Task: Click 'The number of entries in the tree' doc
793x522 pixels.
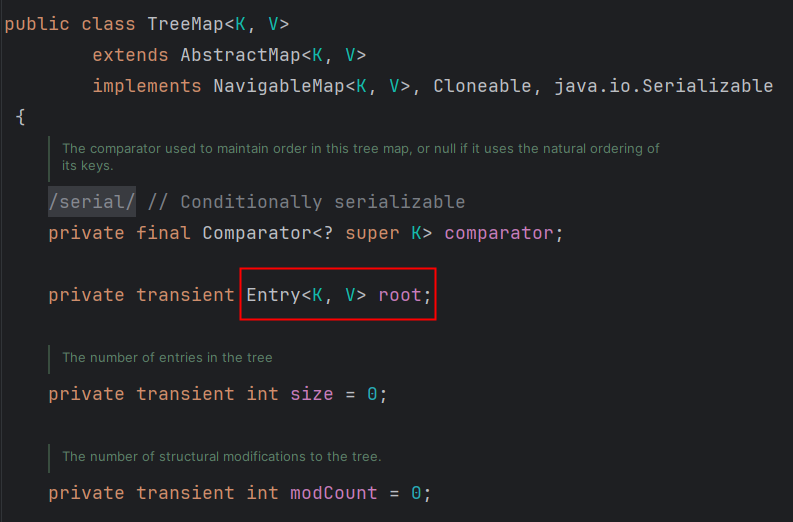Action: [x=167, y=358]
